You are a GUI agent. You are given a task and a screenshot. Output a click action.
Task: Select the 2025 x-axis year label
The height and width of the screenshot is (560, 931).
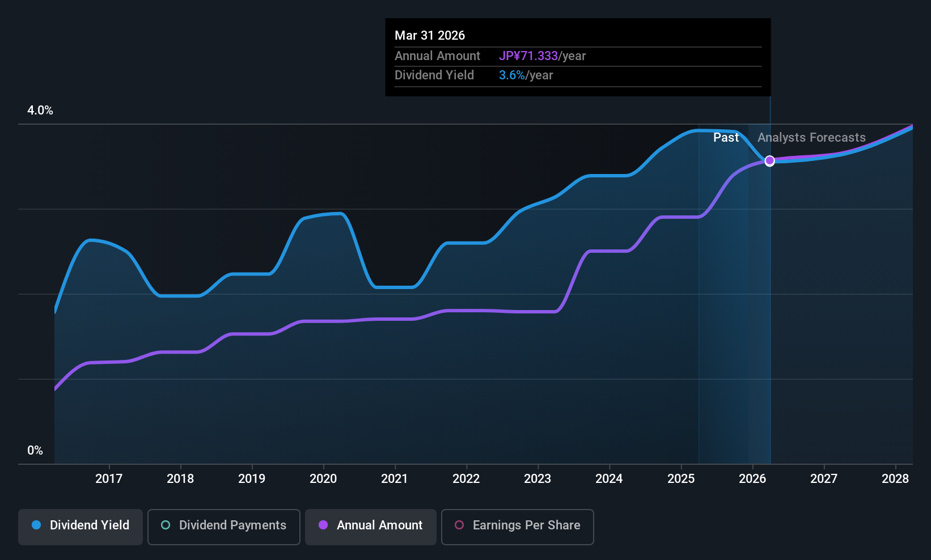tap(681, 479)
